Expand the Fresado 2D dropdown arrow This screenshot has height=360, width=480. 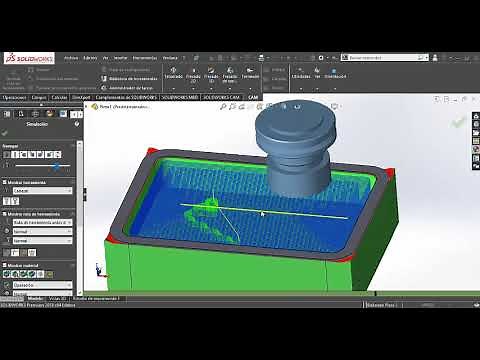pyautogui.click(x=193, y=89)
